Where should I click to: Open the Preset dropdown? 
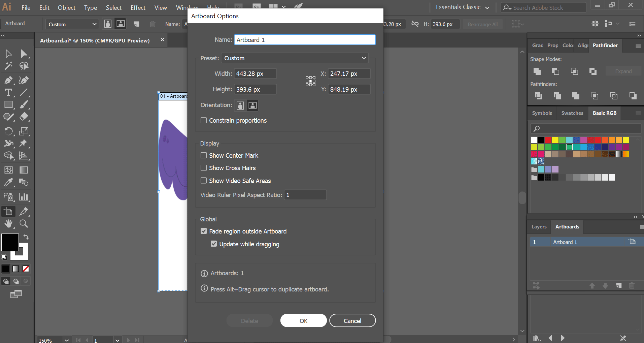click(x=294, y=58)
